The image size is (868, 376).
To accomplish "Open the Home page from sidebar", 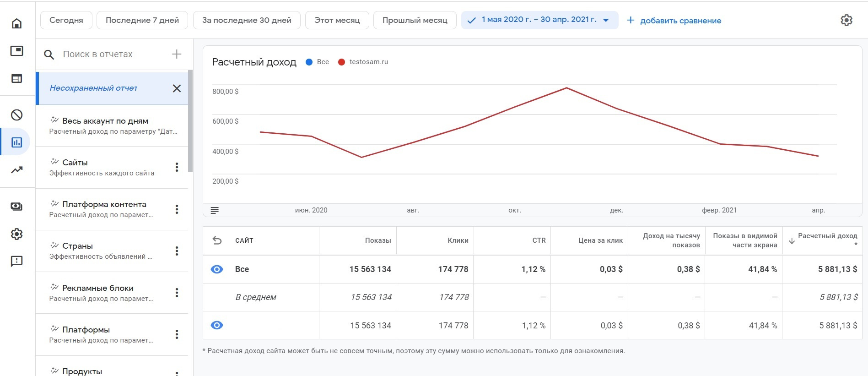I will pos(16,23).
